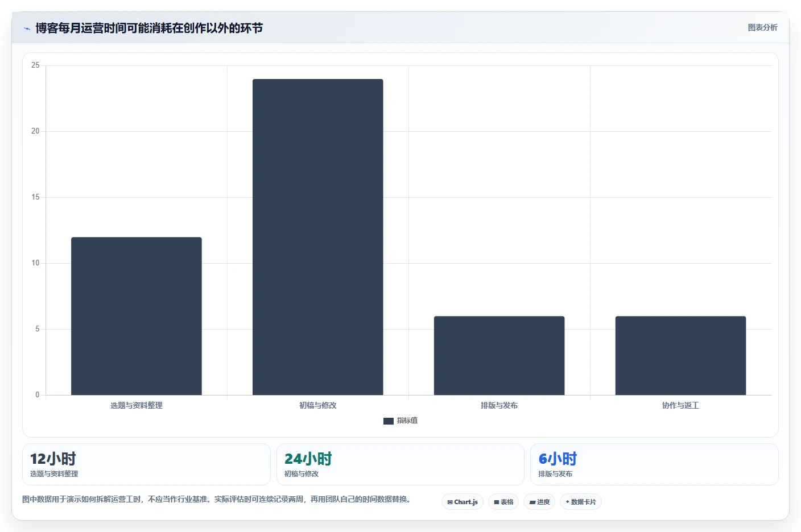801x532 pixels.
Task: Toggle the 指标值 legend color box
Action: pos(389,421)
